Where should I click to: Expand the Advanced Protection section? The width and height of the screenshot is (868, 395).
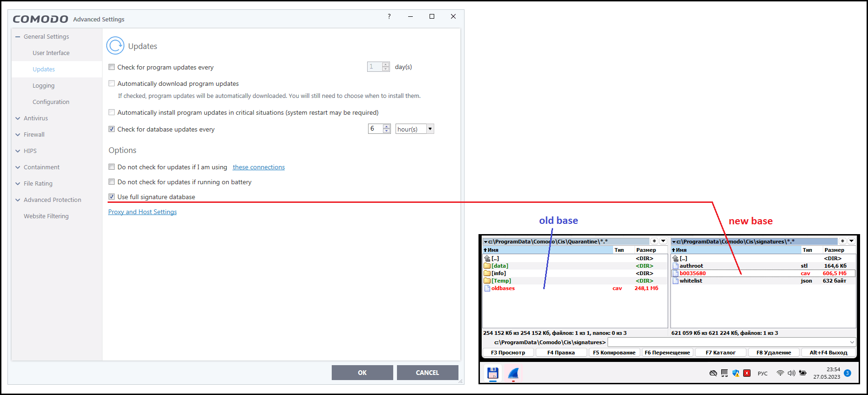point(18,200)
